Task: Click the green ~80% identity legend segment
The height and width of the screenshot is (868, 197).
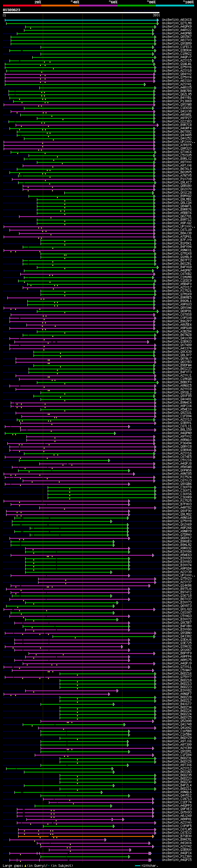Action: (137, 6)
